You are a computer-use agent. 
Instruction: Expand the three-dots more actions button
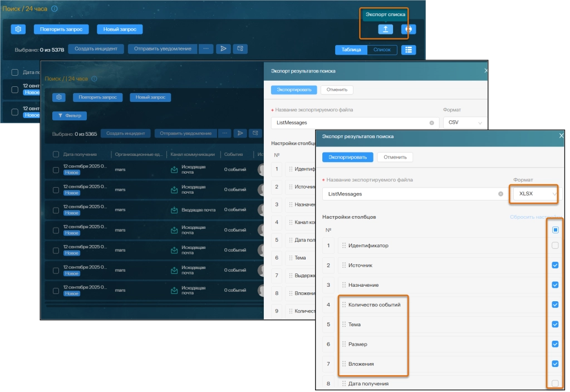[205, 49]
